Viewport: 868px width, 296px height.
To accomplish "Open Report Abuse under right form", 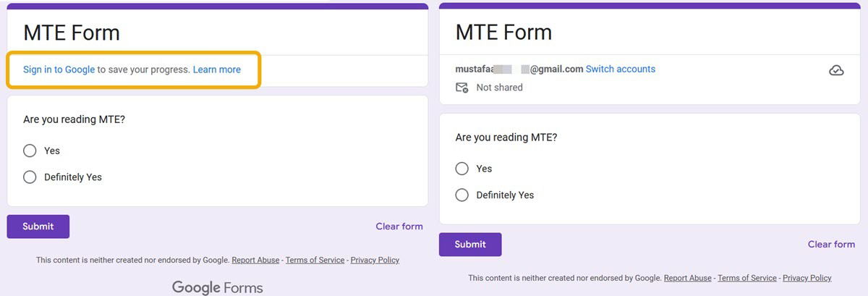I will tap(687, 278).
